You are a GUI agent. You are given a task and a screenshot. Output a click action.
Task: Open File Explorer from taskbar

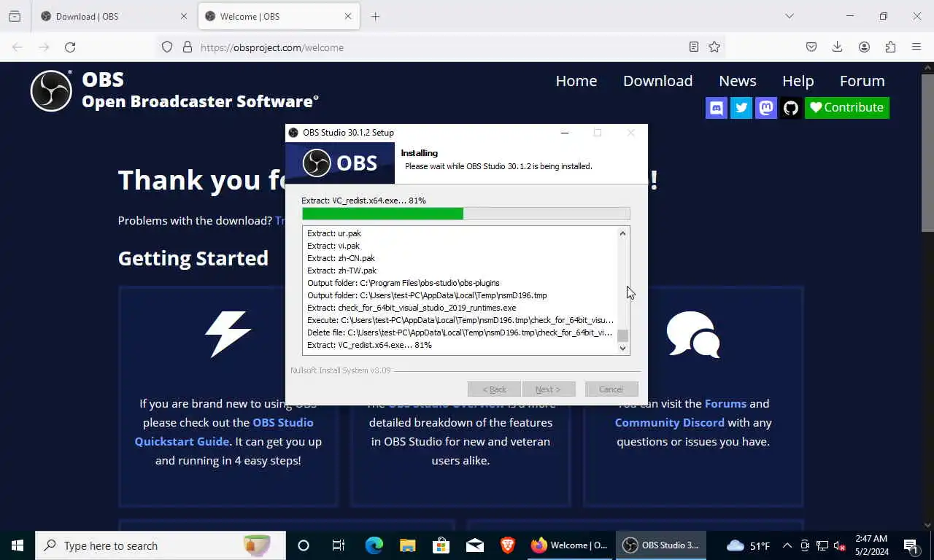[x=408, y=545]
